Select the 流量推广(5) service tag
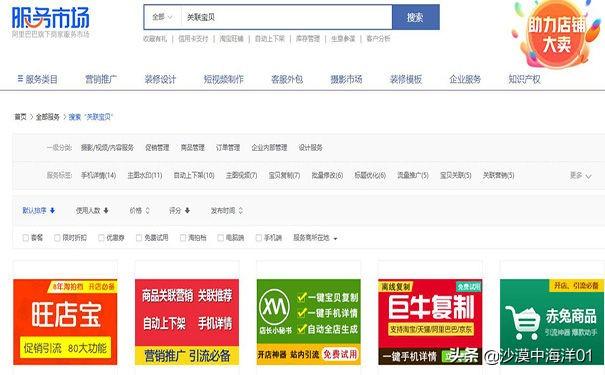605x375 pixels. tap(413, 176)
